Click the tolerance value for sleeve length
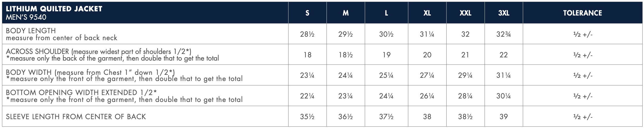The image size is (644, 128). (x=583, y=116)
